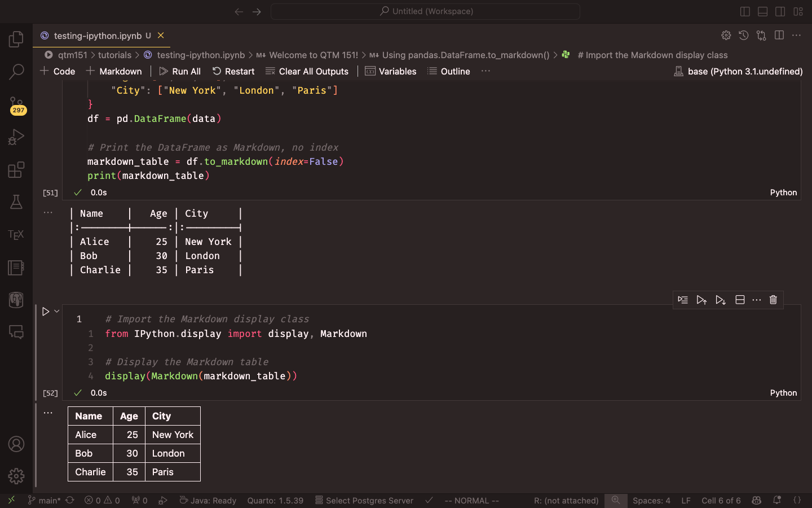
Task: Open the Testing flask icon
Action: [x=16, y=202]
